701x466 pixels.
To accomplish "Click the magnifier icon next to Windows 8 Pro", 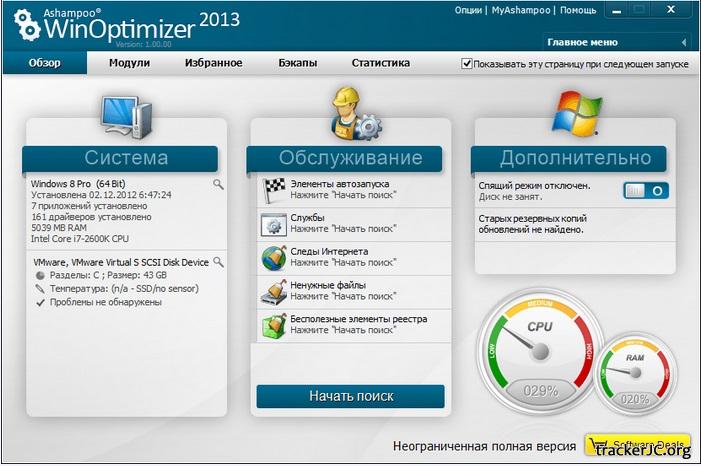I will click(218, 184).
